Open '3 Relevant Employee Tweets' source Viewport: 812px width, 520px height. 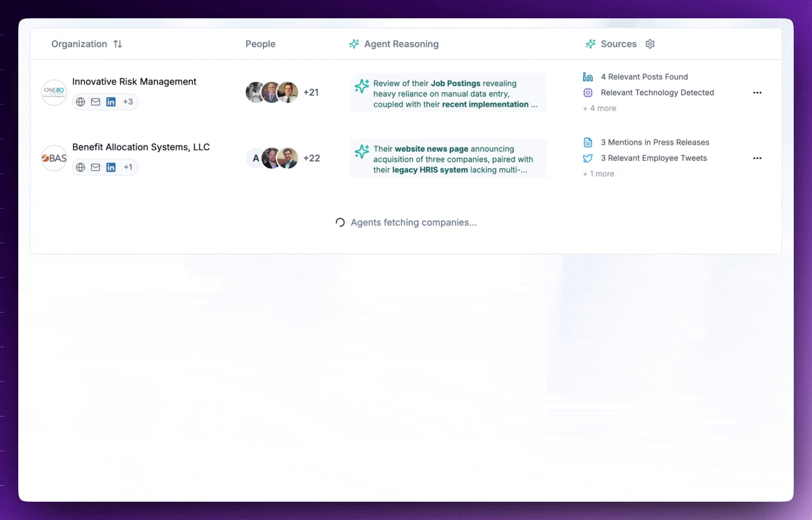click(x=653, y=158)
